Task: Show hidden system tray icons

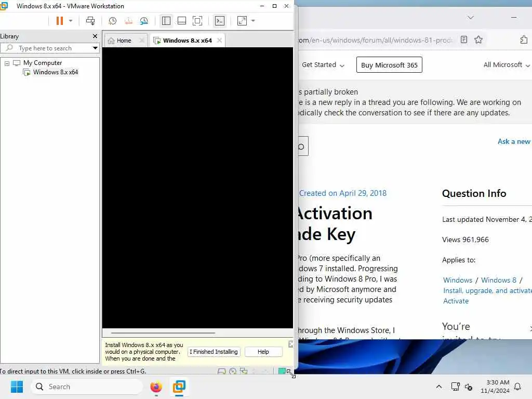Action: tap(438, 387)
